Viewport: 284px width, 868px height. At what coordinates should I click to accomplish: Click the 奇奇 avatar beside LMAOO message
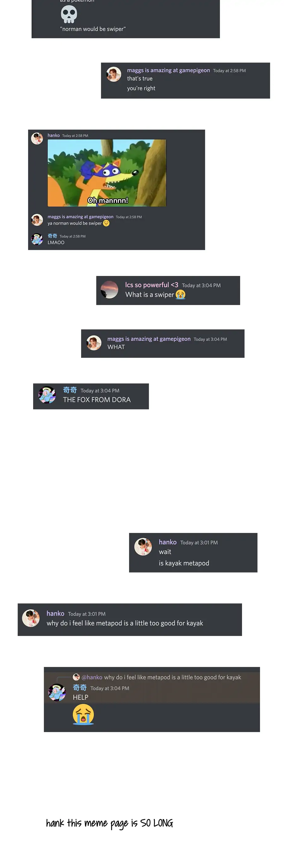37,239
